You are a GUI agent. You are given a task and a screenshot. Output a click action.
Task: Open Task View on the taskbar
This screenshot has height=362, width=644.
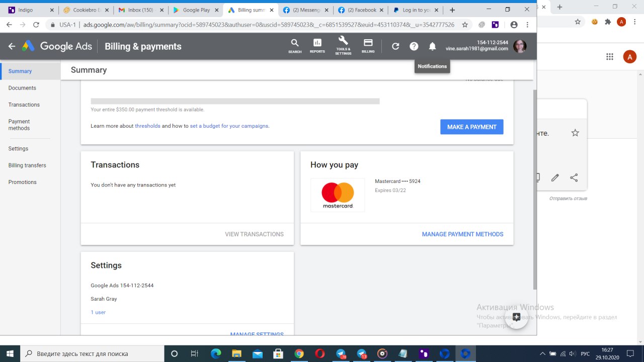[195, 353]
